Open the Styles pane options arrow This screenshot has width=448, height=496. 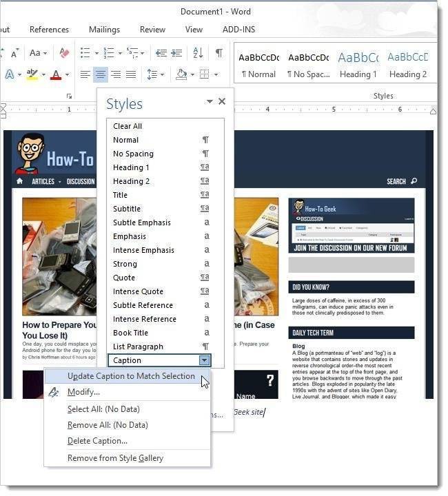click(210, 102)
